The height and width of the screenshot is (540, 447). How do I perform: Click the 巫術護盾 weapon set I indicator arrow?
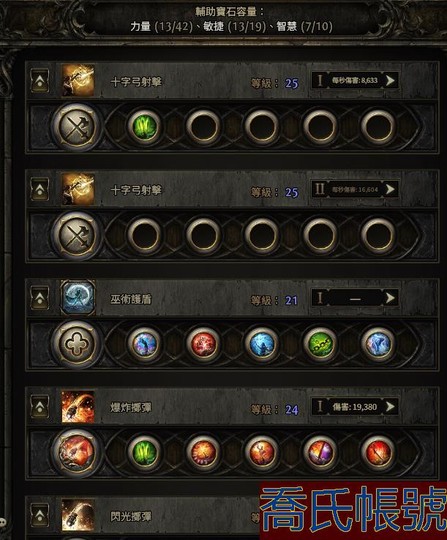(x=390, y=298)
